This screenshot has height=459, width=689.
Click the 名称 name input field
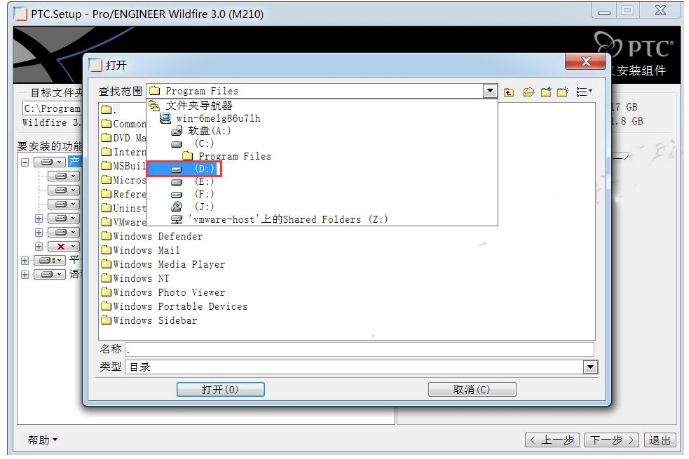click(x=359, y=350)
